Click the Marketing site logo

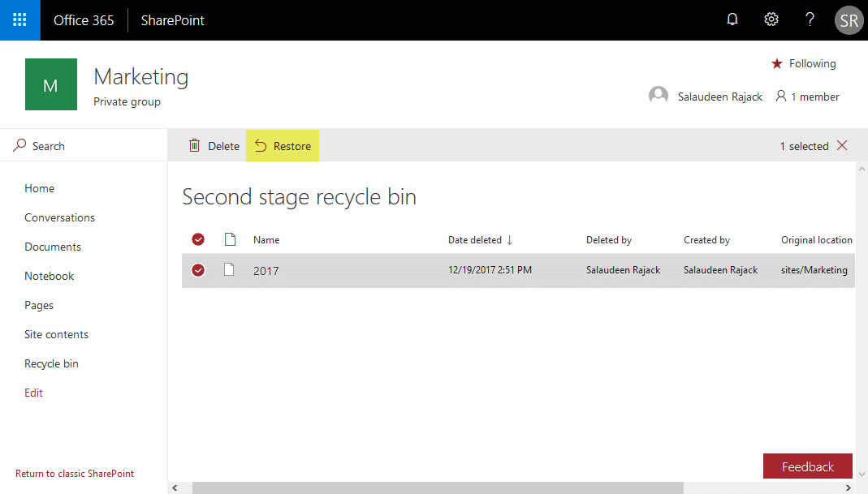pyautogui.click(x=50, y=84)
